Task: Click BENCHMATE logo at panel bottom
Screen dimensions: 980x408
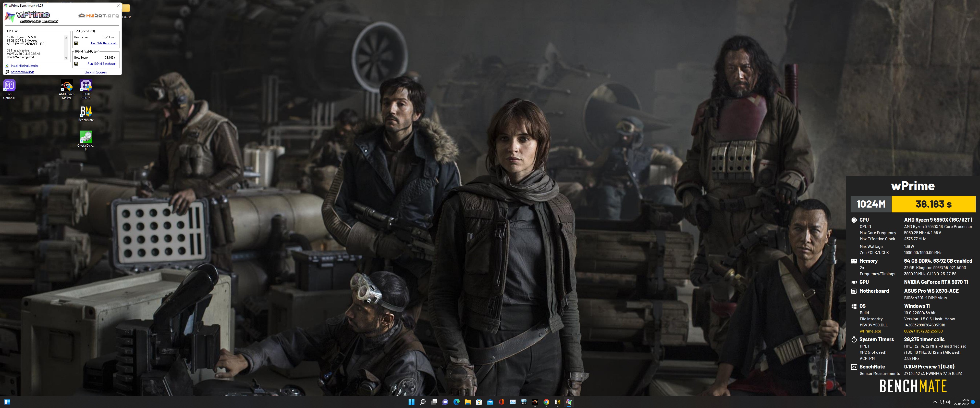Action: click(x=913, y=386)
